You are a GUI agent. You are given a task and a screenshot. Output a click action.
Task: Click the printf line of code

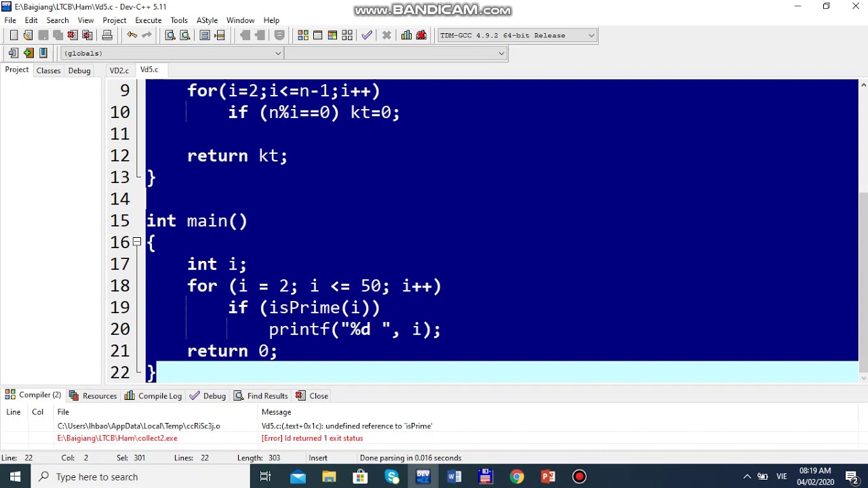point(355,329)
